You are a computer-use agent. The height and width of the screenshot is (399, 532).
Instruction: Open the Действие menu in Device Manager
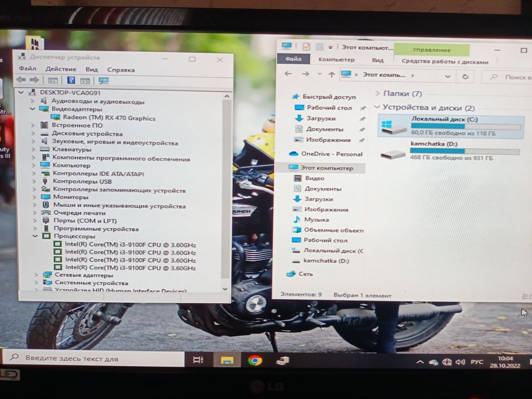(61, 69)
